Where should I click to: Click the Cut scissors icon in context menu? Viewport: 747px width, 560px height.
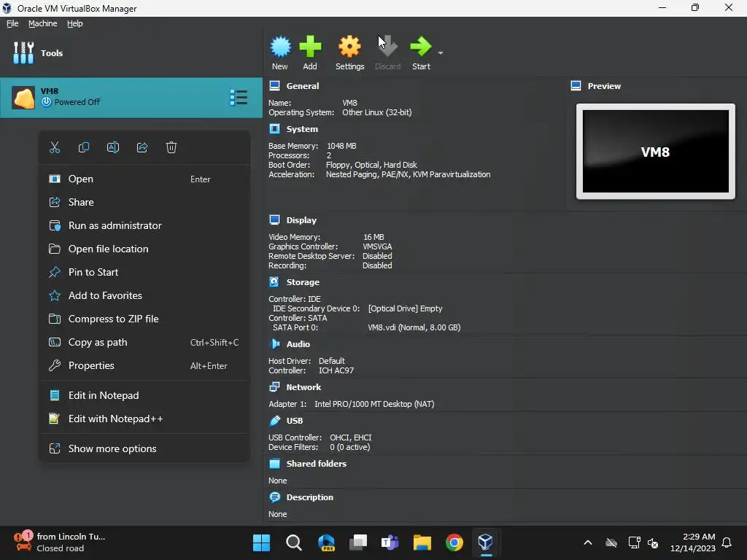click(x=55, y=147)
